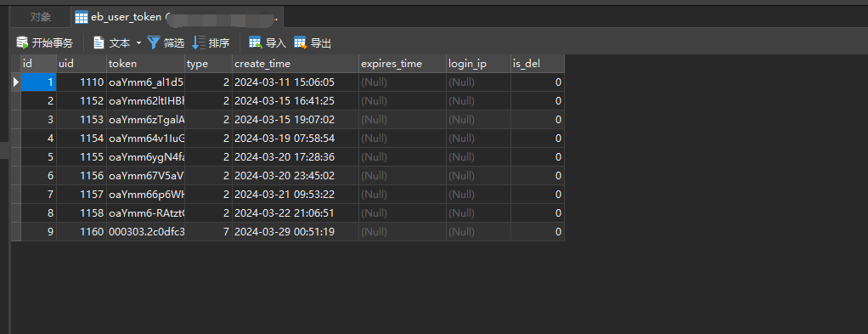Switch to the 对象 (Objects) tab

[x=41, y=17]
